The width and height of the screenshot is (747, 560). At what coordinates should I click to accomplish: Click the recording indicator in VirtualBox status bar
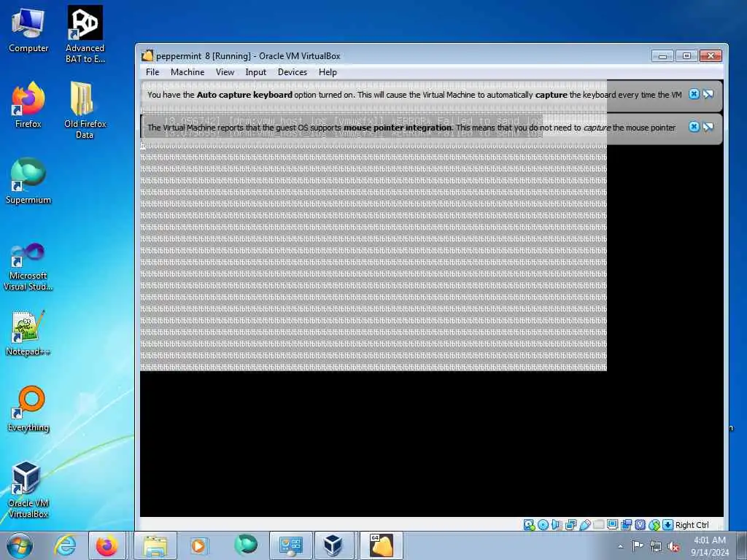click(x=627, y=525)
